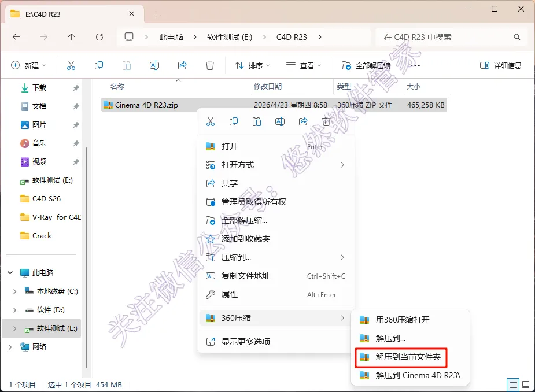
Task: Select 添加到收藏夹 in the context menu
Action: [276, 239]
